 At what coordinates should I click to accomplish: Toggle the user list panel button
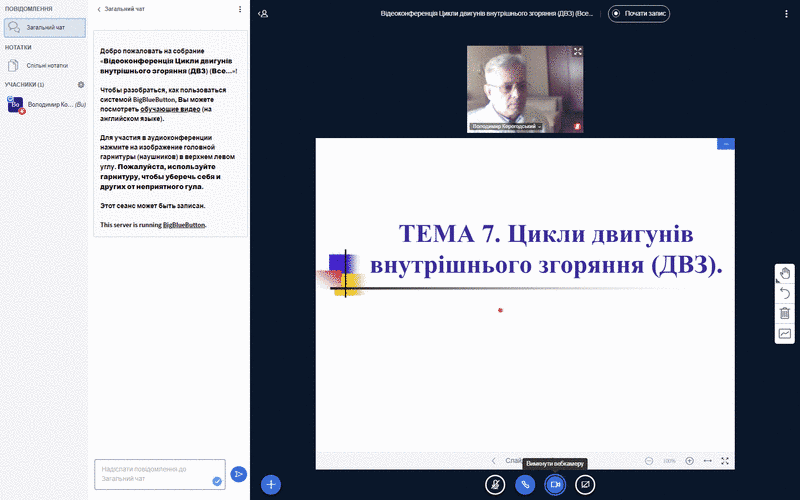pyautogui.click(x=263, y=14)
